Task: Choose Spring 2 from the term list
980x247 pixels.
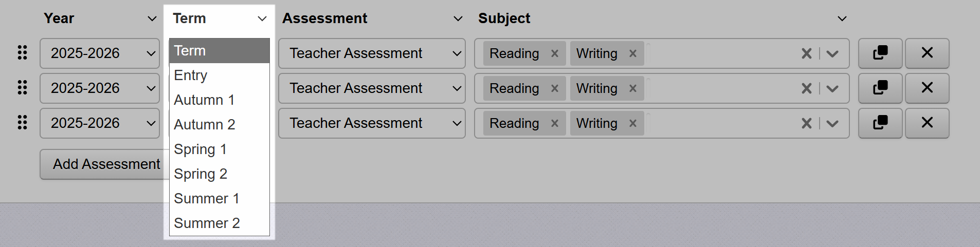Action: pos(201,174)
